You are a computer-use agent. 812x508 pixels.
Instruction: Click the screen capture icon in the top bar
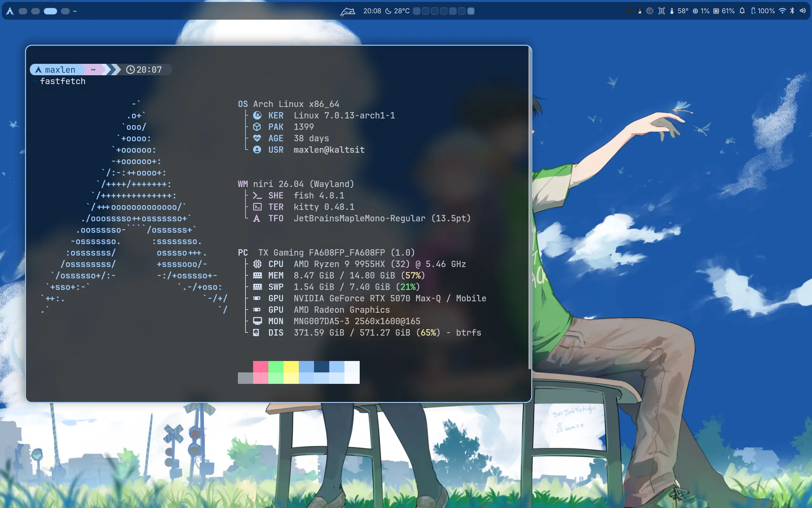(662, 11)
